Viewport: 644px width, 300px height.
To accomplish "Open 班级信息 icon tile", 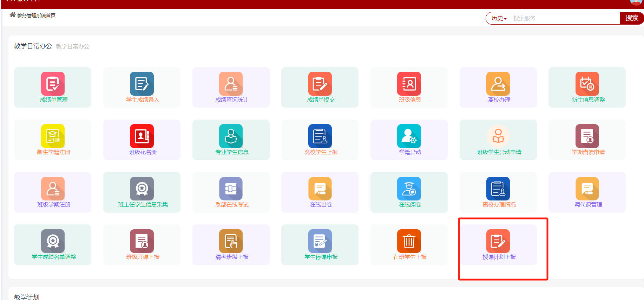I will coord(409,84).
